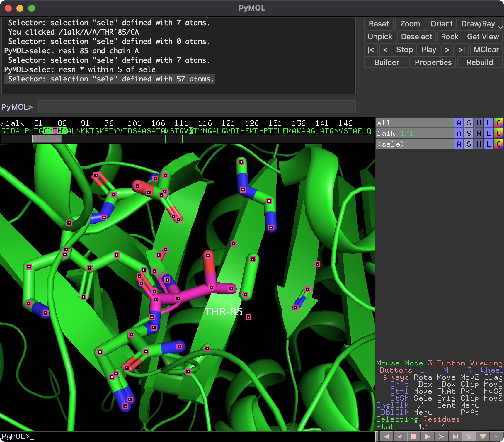Screen dimensions: 504x442
Task: Toggle Rock mode on
Action: [449, 36]
